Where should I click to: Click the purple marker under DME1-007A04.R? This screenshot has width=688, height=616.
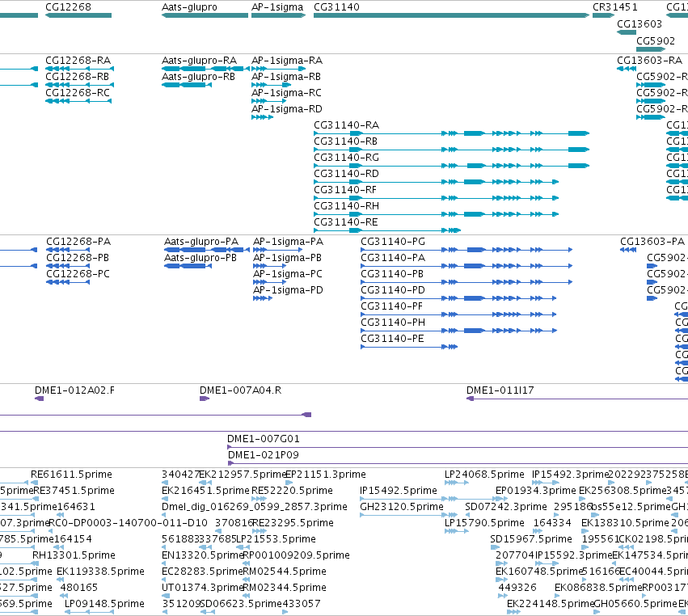[205, 399]
